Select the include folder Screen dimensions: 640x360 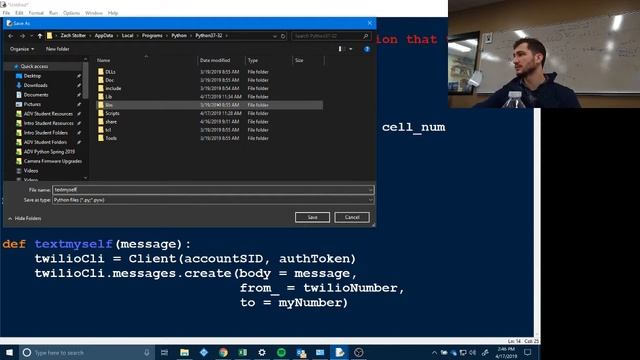tap(113, 89)
